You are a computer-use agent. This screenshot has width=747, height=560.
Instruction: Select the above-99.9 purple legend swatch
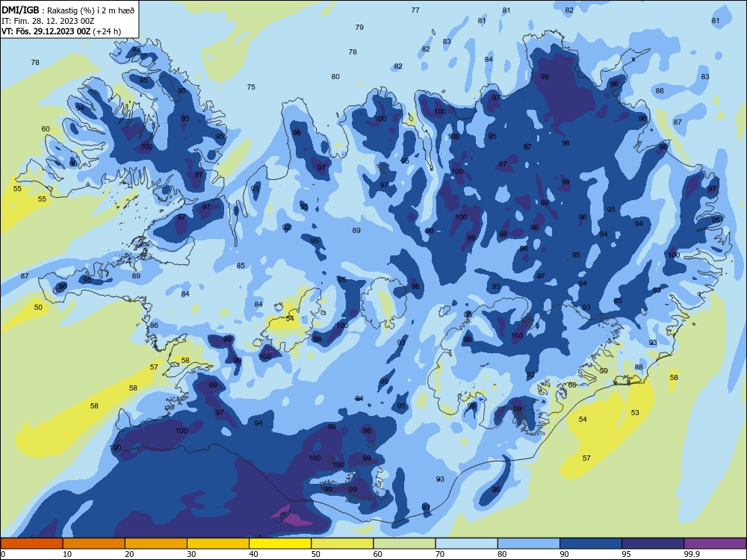(x=715, y=544)
